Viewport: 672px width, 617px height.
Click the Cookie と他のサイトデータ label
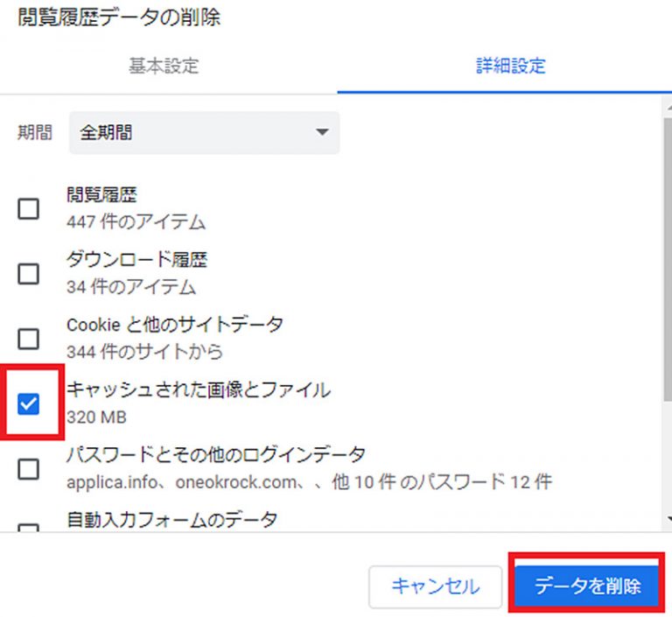point(175,325)
